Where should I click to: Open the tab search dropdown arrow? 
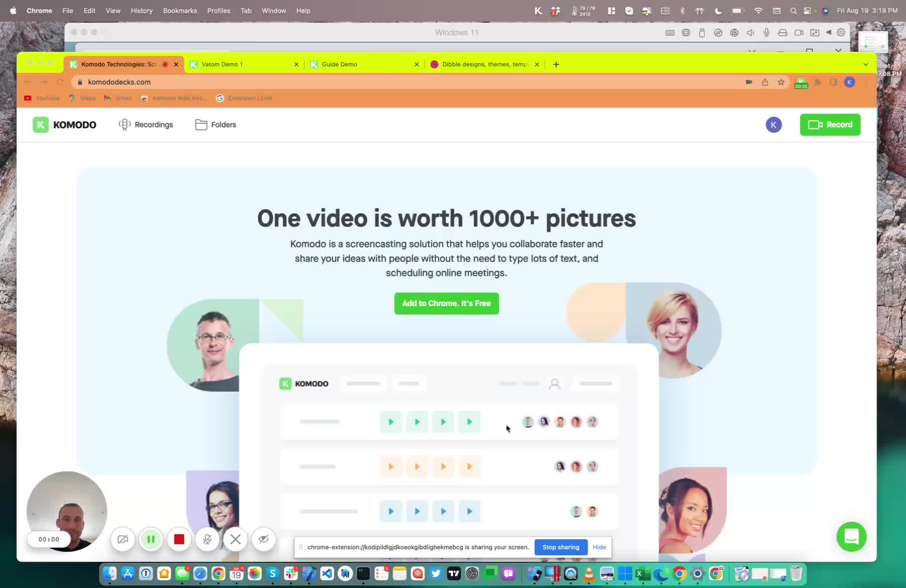coord(865,64)
